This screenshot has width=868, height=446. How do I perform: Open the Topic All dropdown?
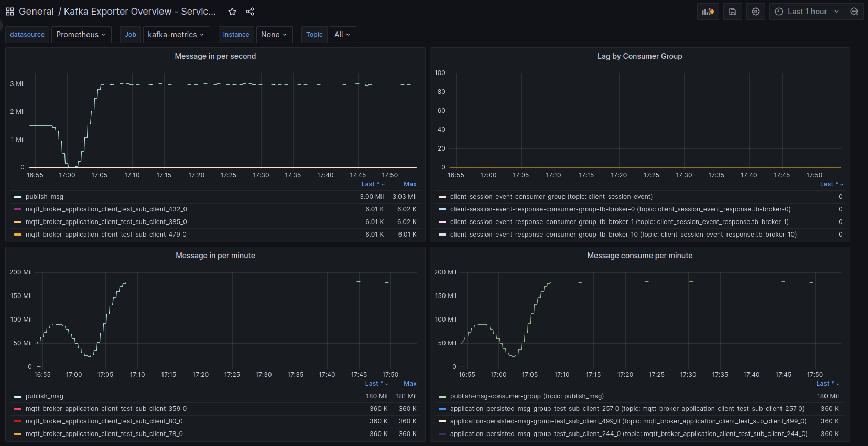pyautogui.click(x=342, y=35)
